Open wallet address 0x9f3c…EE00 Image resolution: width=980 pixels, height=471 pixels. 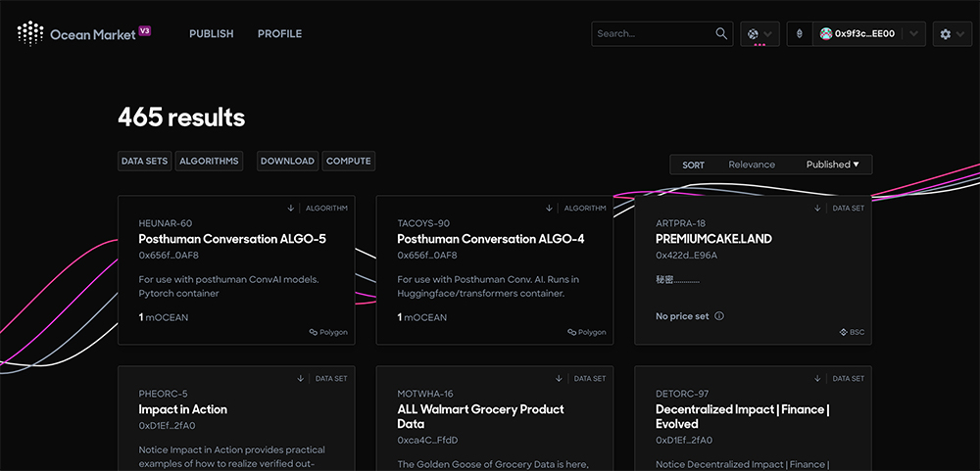tap(865, 33)
